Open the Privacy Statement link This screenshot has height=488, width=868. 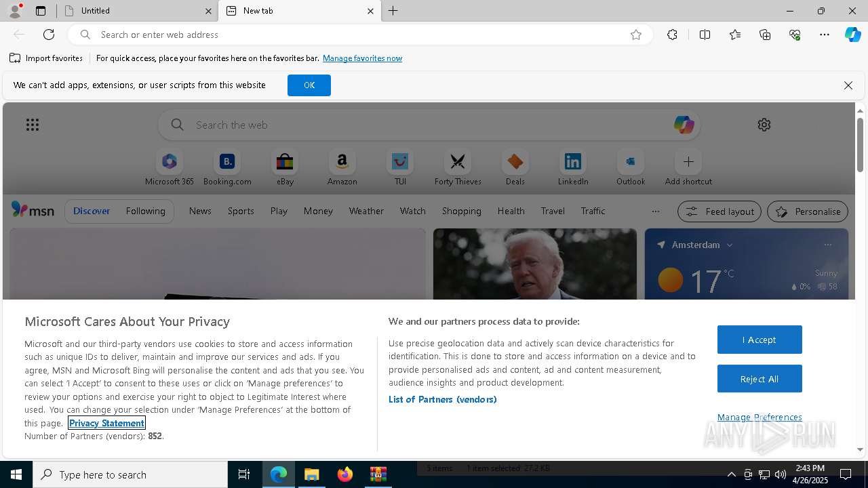(106, 423)
